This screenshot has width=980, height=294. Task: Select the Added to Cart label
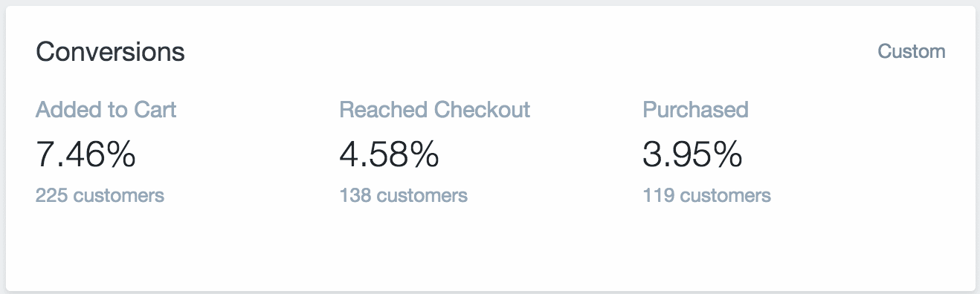coord(106,110)
